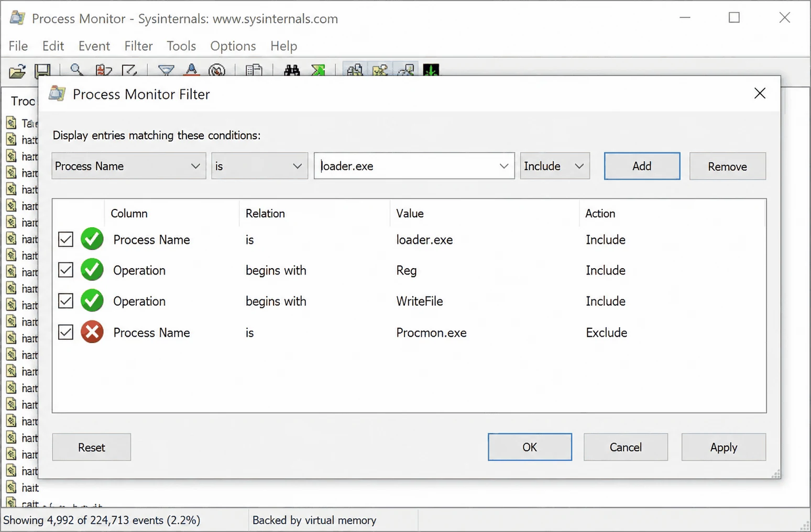Click the Reset button
This screenshot has height=532, width=811.
(92, 447)
